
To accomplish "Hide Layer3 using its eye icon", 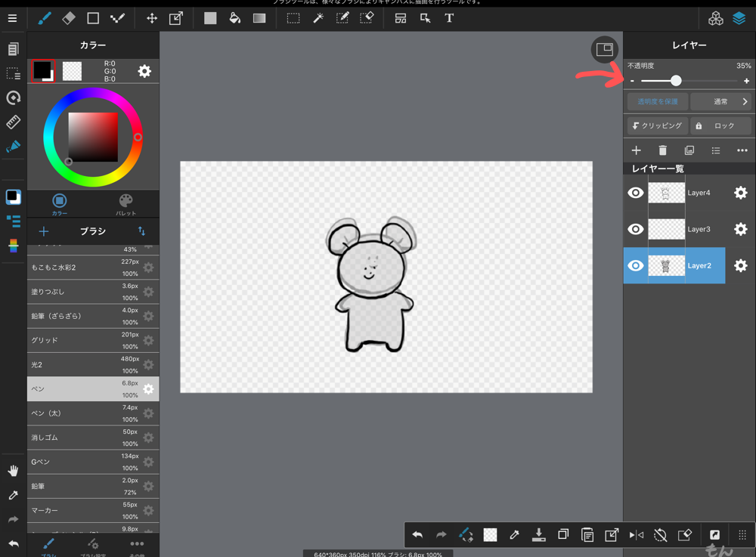I will (636, 229).
